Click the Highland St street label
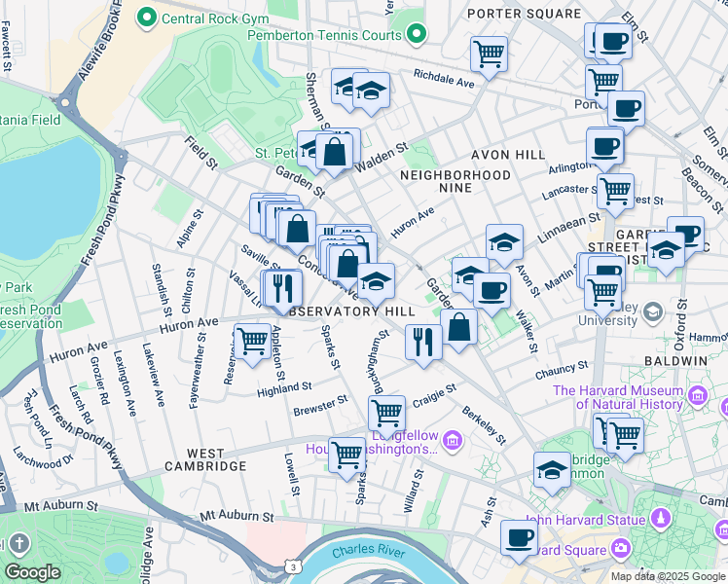The height and width of the screenshot is (584, 728). coord(284,389)
